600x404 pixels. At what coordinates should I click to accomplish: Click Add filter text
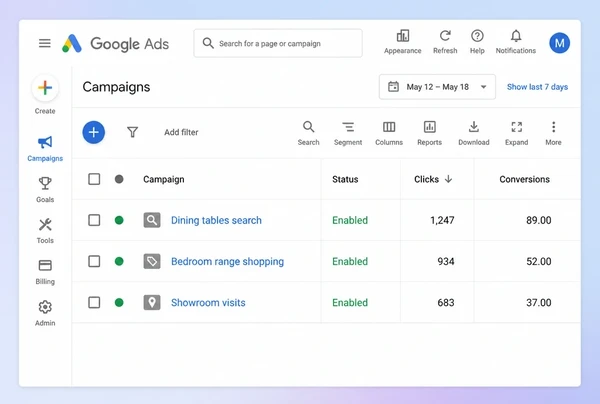coord(181,132)
